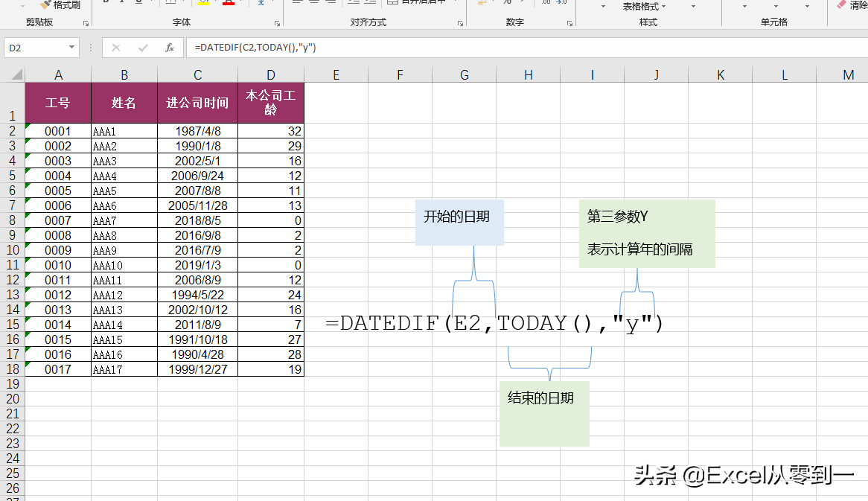Select cell D2 showing the DATEDIF formula
The image size is (868, 501).
(x=271, y=130)
